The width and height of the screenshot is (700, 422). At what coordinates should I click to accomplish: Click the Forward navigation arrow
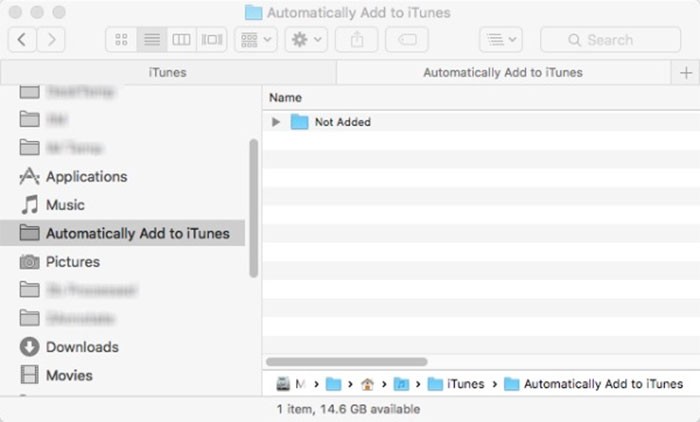pyautogui.click(x=51, y=40)
